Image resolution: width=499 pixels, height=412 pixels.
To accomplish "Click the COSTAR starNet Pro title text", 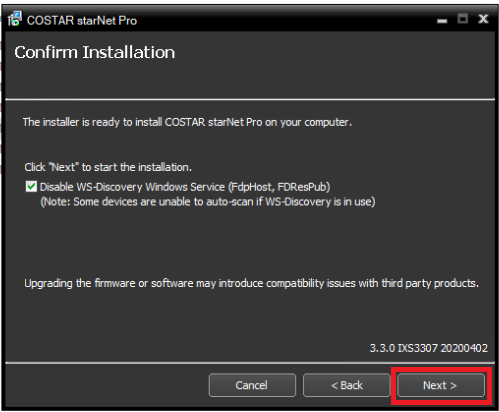I will pos(82,21).
